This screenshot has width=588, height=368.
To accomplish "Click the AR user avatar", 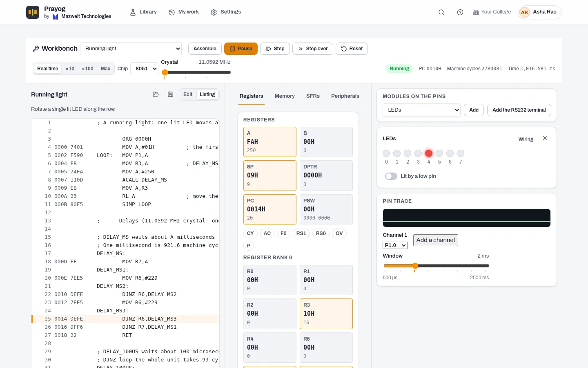I will coord(524,12).
